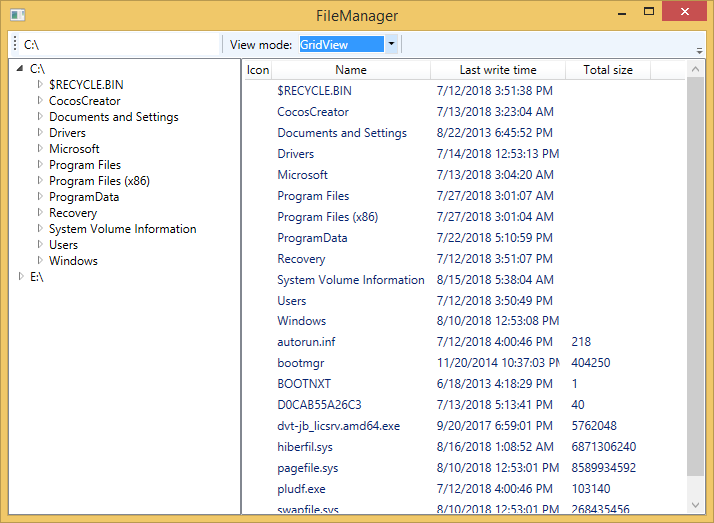Select pludf.exe in file list
The height and width of the screenshot is (523, 714).
pyautogui.click(x=464, y=489)
